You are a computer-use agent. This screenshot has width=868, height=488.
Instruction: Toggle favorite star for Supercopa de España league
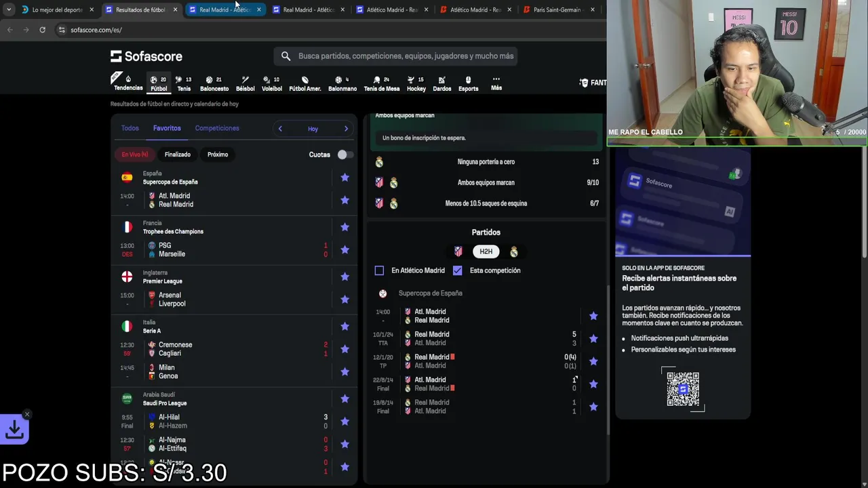344,178
